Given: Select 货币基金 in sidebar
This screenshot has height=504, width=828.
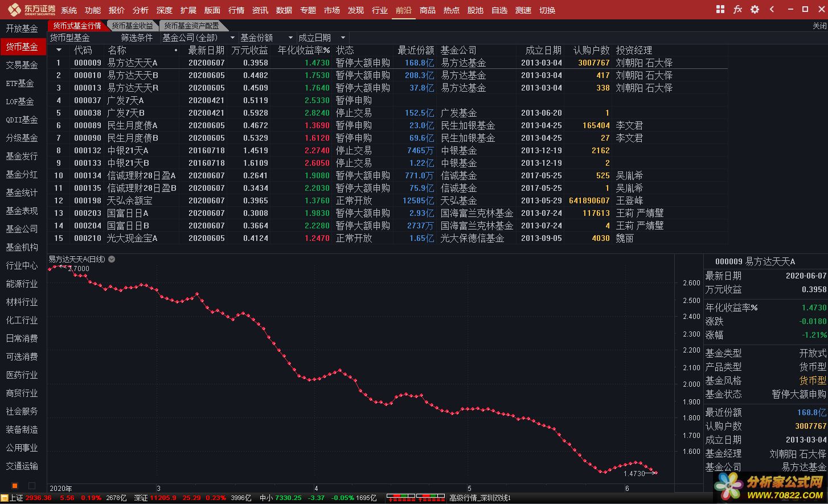Looking at the screenshot, I should [x=22, y=47].
